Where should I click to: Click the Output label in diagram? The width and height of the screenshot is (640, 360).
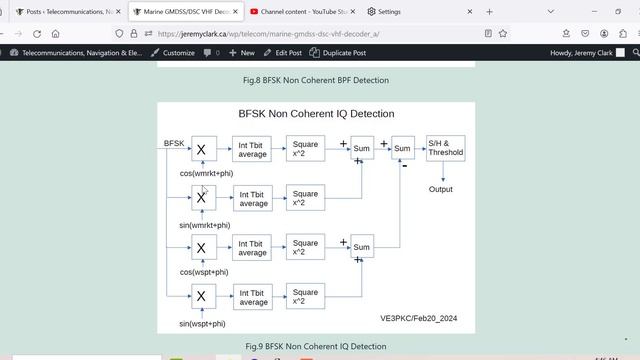point(440,189)
